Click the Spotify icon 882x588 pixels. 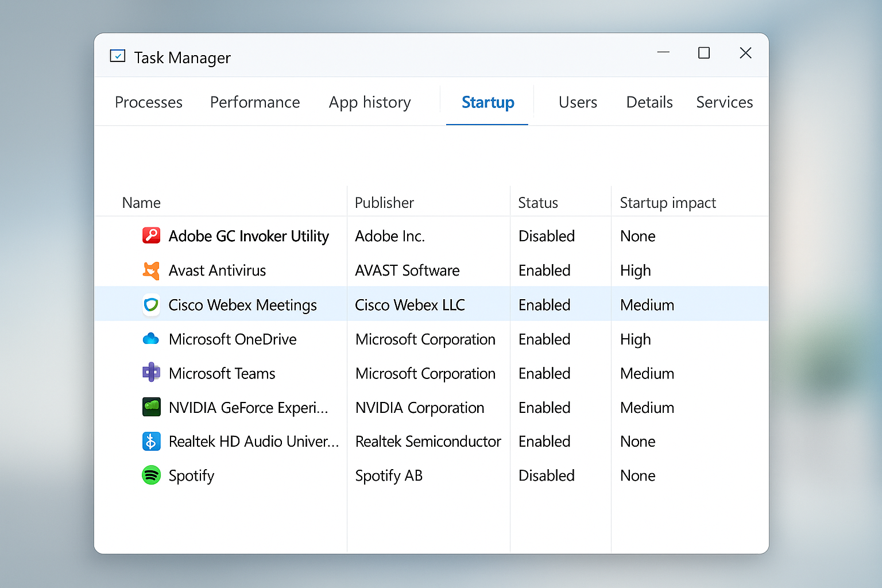pos(151,475)
